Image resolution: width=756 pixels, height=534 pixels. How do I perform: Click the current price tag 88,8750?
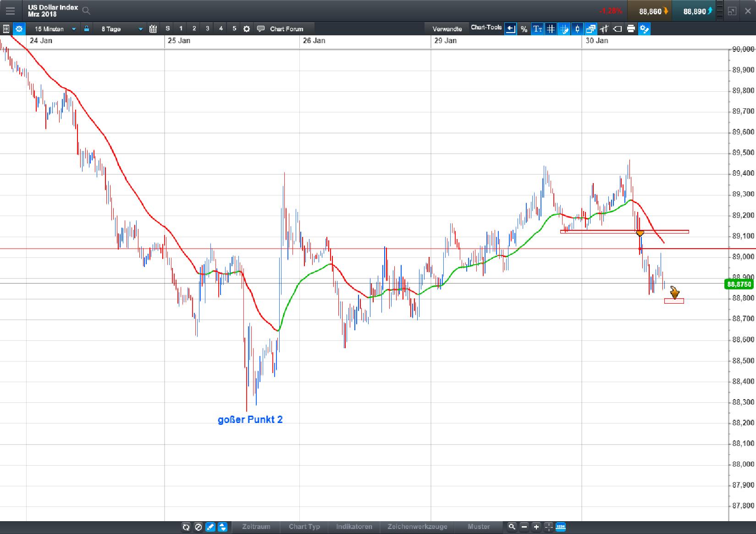739,284
